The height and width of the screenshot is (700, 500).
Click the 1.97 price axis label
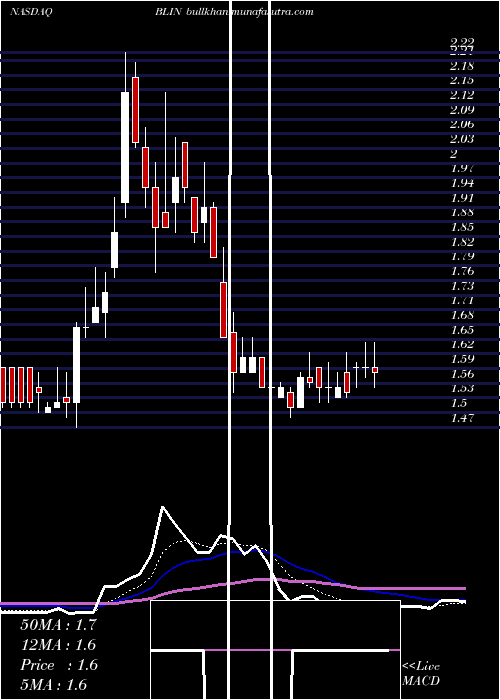pyautogui.click(x=462, y=168)
